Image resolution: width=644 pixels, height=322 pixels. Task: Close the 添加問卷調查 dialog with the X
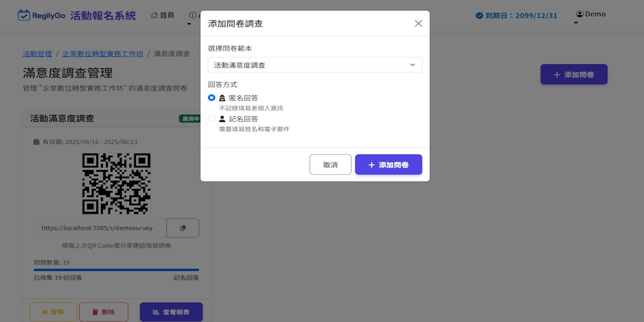[x=419, y=24]
